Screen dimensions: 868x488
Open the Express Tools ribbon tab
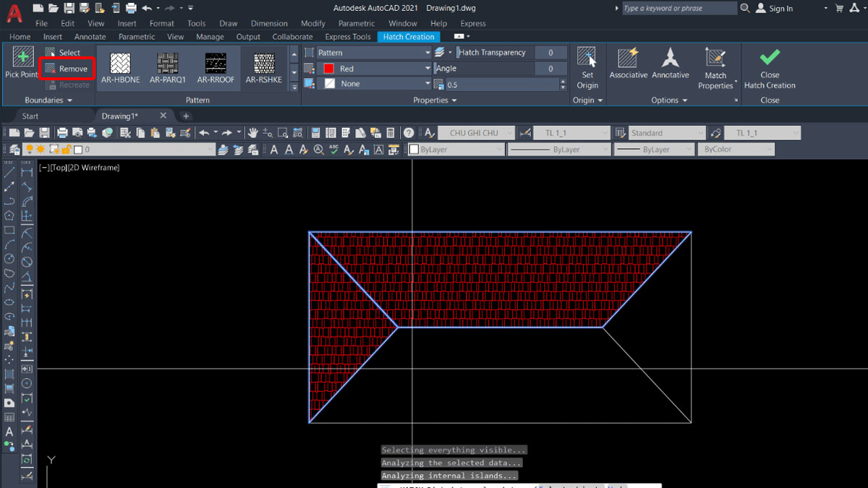click(348, 37)
